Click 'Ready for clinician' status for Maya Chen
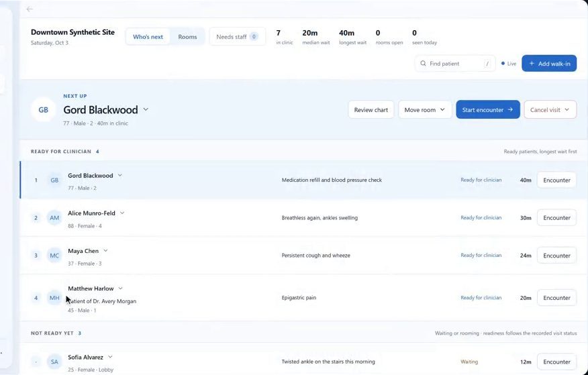 [x=481, y=256]
